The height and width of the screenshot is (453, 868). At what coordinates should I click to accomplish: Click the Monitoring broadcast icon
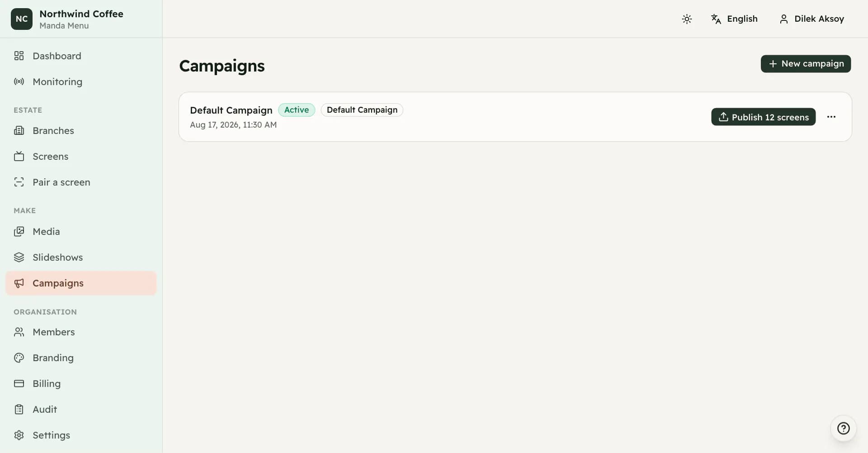click(19, 81)
